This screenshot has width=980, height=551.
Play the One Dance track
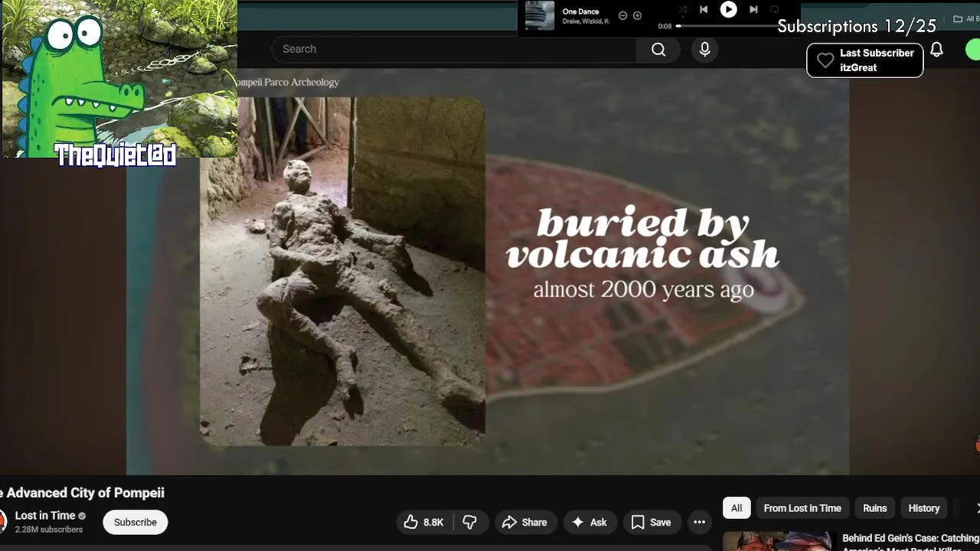pyautogui.click(x=728, y=9)
